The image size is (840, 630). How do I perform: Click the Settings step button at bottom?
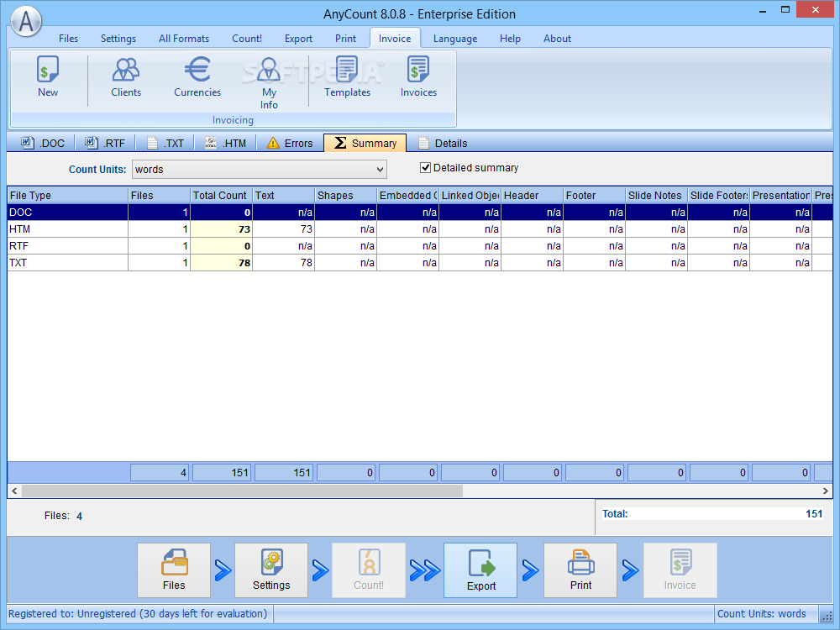pyautogui.click(x=271, y=570)
